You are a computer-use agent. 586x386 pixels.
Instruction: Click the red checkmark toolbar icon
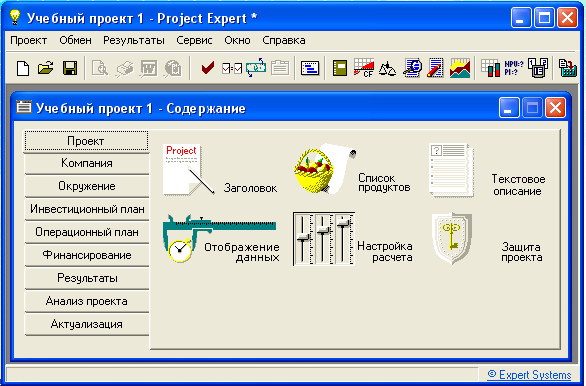point(207,68)
